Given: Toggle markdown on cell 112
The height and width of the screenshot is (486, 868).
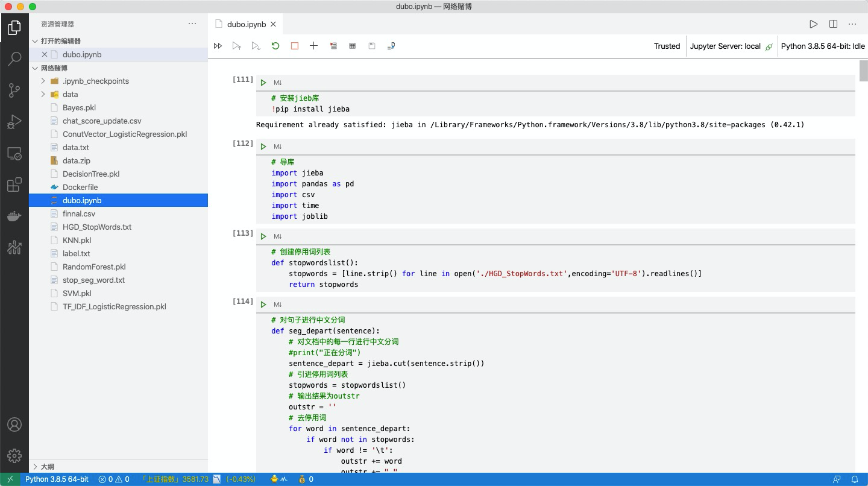Looking at the screenshot, I should click(x=278, y=147).
